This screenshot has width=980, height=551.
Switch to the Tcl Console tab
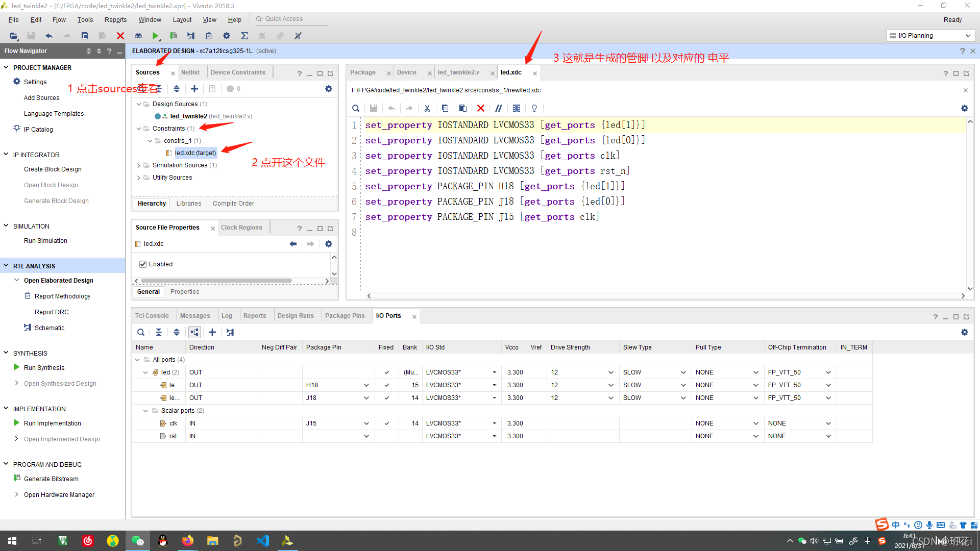click(x=152, y=316)
